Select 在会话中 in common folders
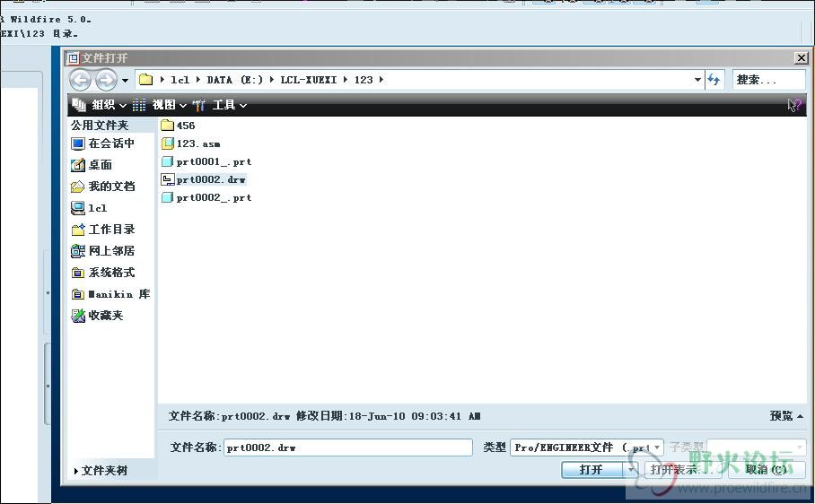Viewport: 815px width, 504px height. click(x=103, y=143)
